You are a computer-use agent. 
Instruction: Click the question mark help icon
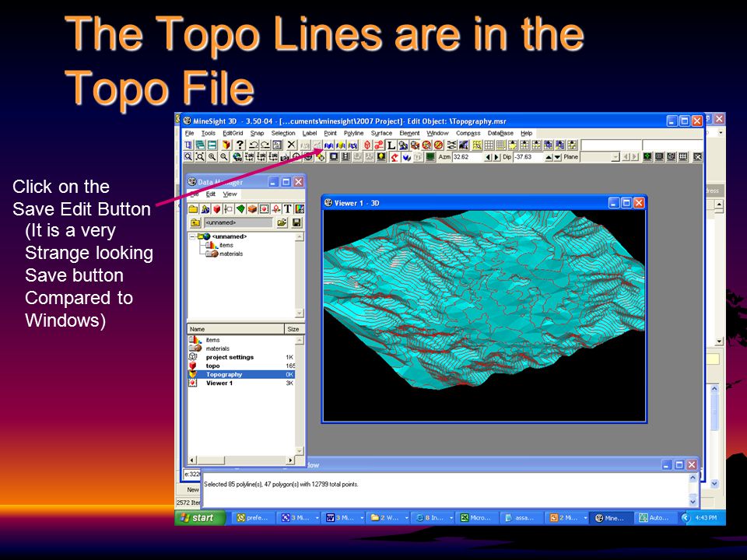pyautogui.click(x=240, y=145)
